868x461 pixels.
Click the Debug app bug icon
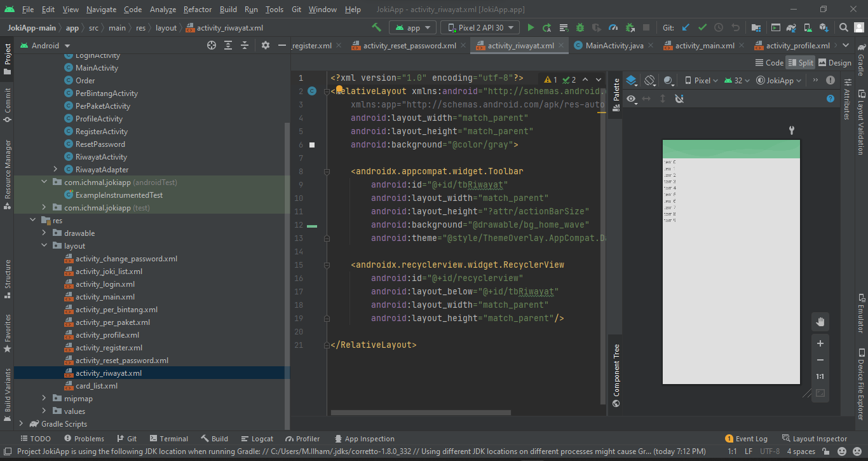point(580,27)
